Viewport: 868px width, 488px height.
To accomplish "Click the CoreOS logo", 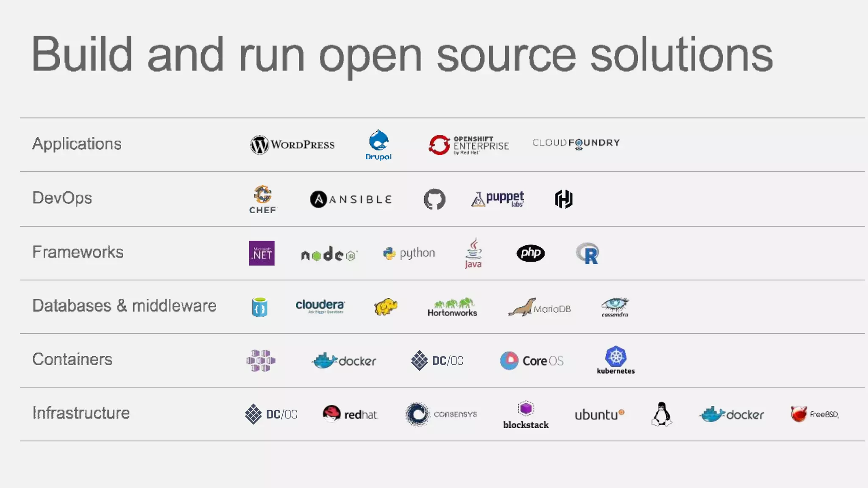I will (532, 361).
